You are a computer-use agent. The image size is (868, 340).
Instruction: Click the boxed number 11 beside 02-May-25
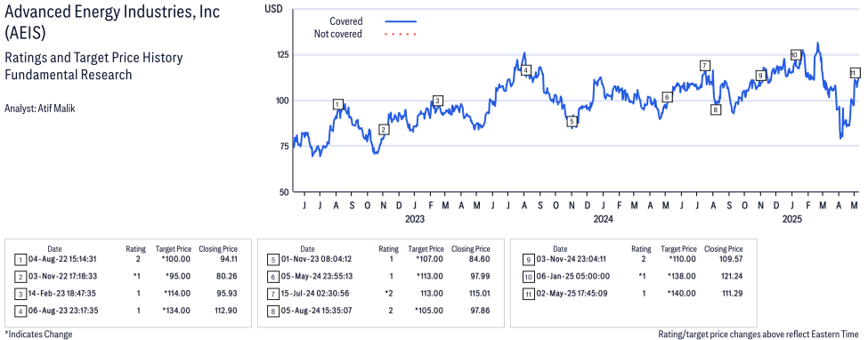tap(528, 294)
